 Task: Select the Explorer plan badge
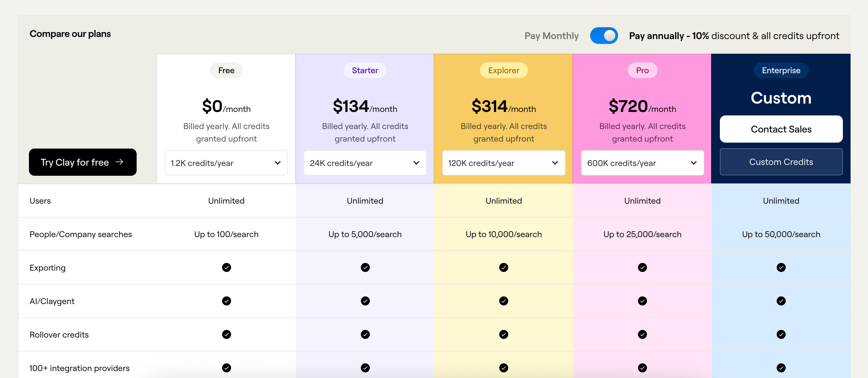[x=504, y=70]
